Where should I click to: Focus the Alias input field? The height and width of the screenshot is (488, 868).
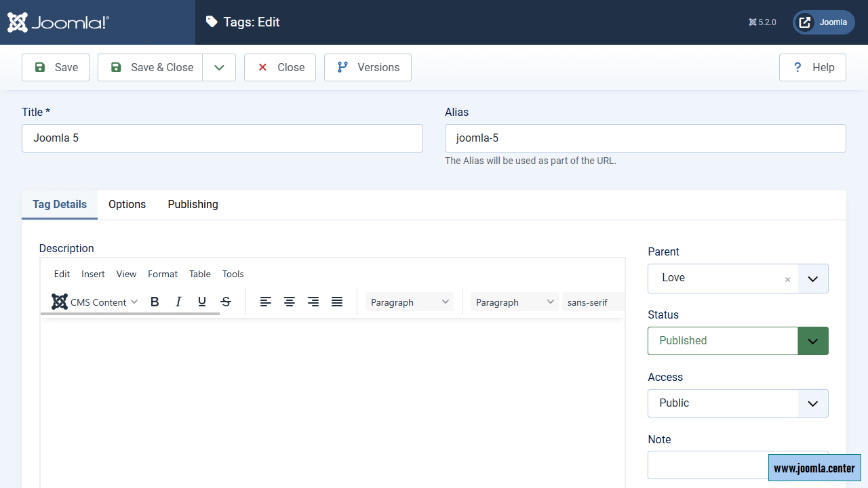coord(646,138)
